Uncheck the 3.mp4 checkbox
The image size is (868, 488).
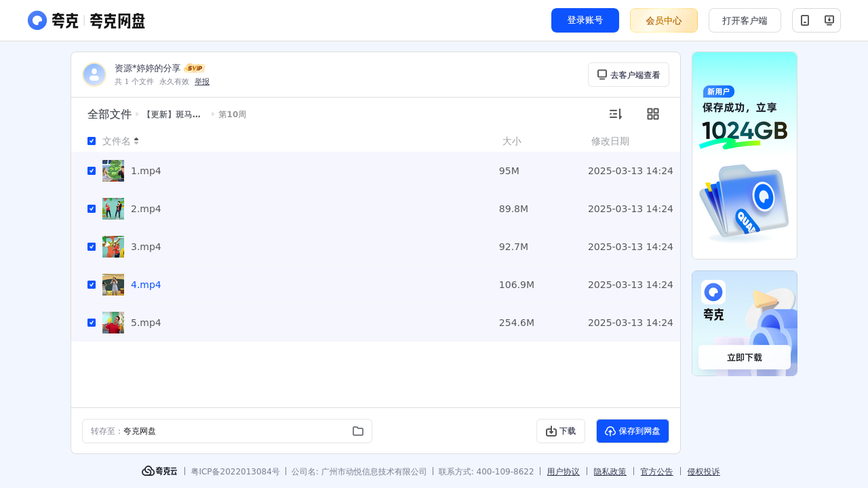(x=92, y=247)
